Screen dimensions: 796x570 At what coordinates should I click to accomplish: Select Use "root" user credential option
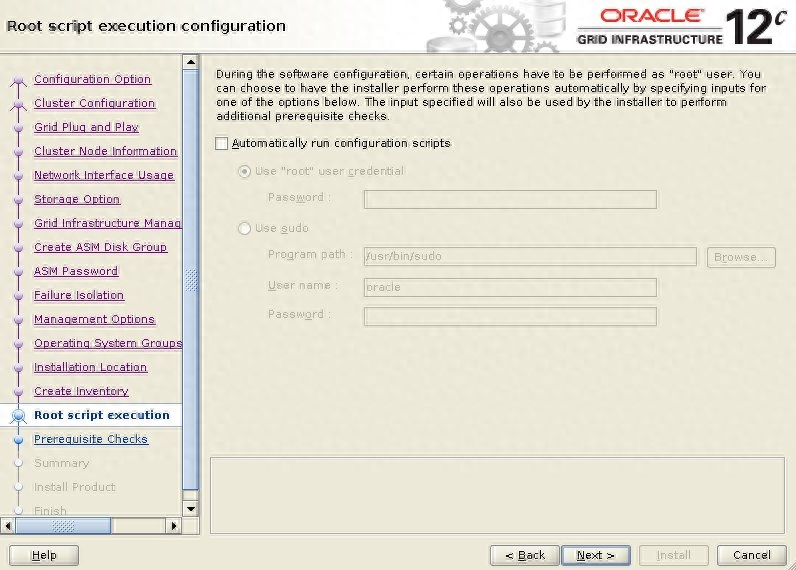pyautogui.click(x=245, y=171)
